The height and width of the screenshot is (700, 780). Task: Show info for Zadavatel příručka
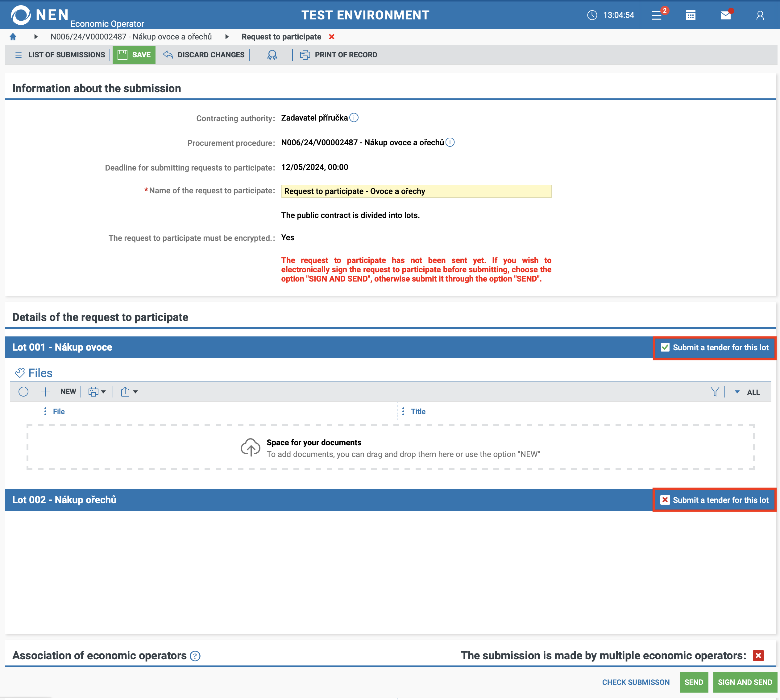click(354, 118)
